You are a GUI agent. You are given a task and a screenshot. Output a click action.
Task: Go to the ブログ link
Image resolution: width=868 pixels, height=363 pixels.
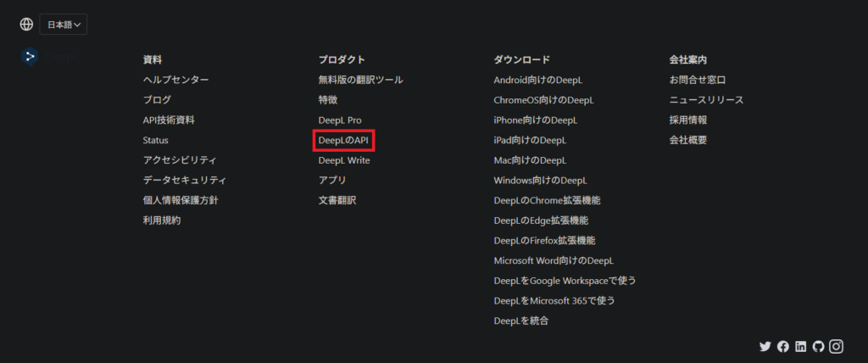click(x=157, y=100)
